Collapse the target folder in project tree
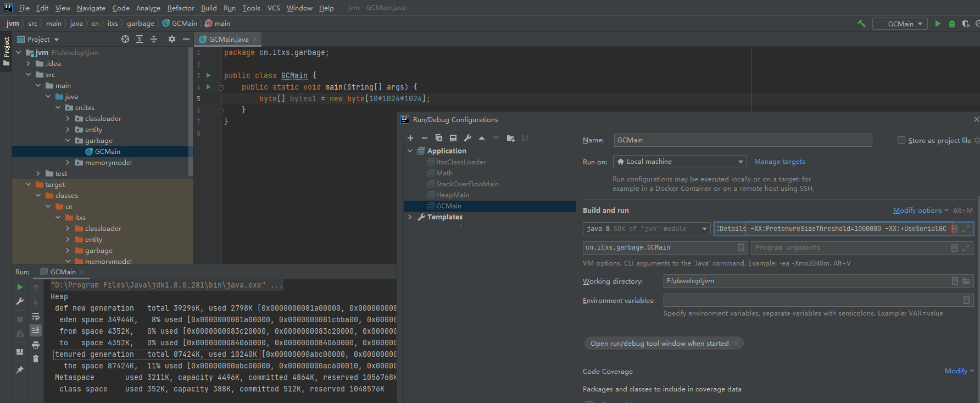 click(x=28, y=185)
